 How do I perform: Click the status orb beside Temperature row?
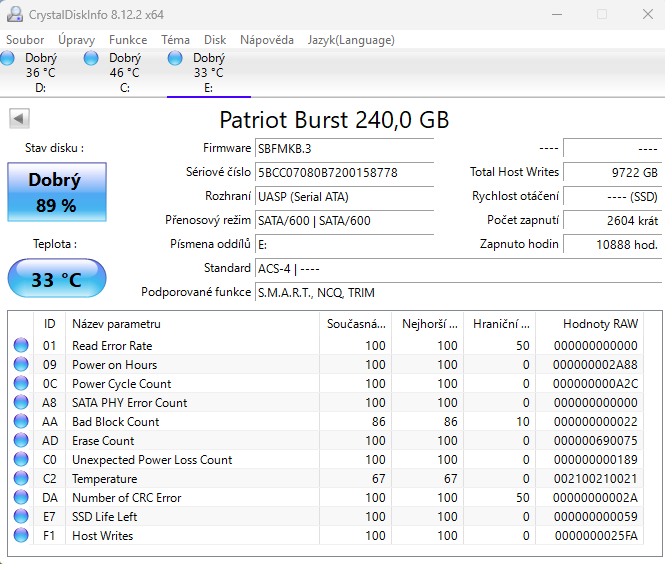coord(21,479)
